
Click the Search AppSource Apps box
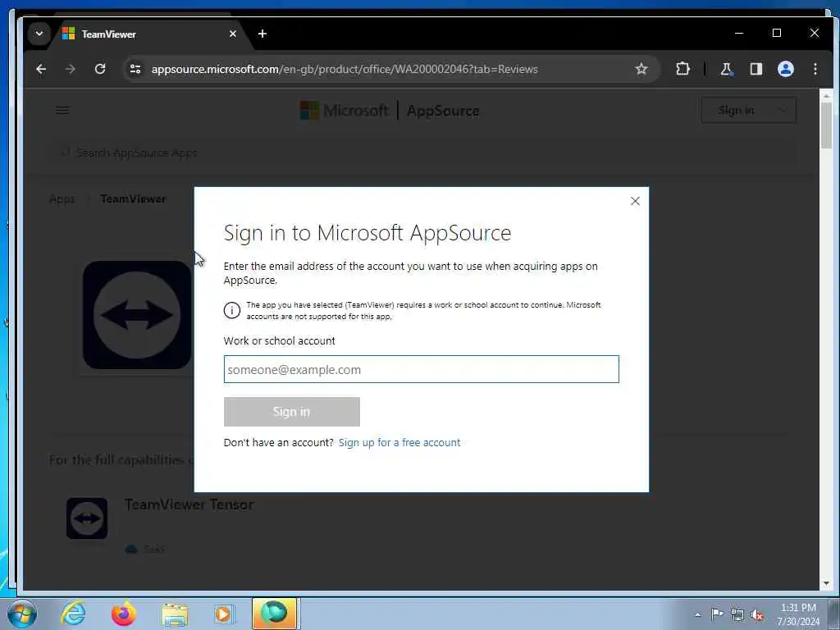[x=423, y=153]
